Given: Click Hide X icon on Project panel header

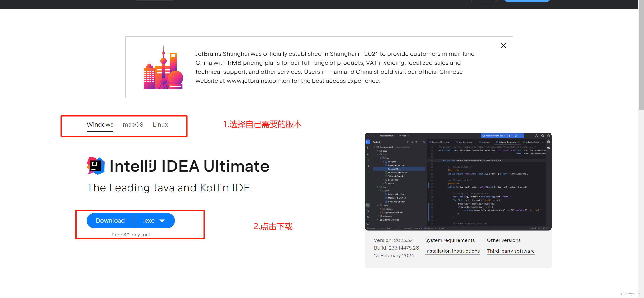Looking at the screenshot, I should coord(424,142).
